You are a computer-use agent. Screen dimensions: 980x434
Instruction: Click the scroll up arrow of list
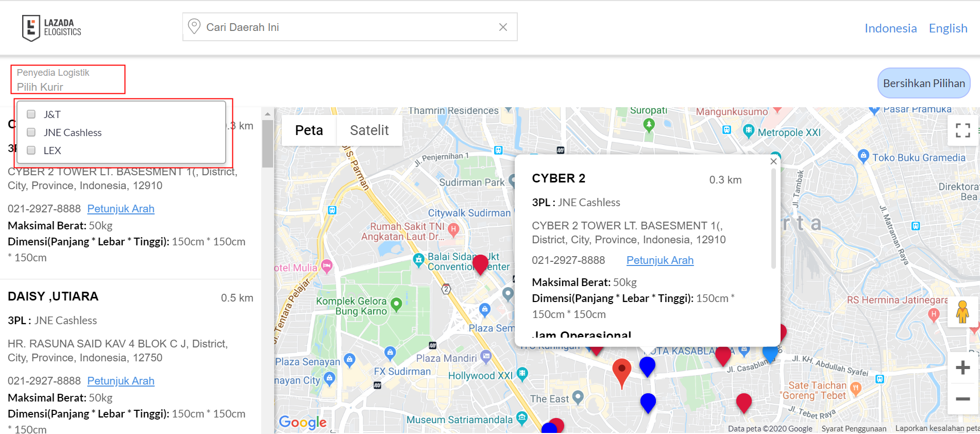click(267, 113)
